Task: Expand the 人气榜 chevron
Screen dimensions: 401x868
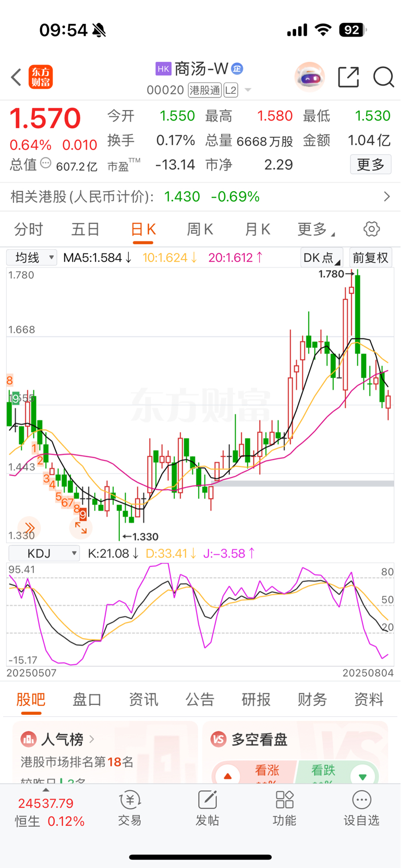Action: click(x=92, y=739)
